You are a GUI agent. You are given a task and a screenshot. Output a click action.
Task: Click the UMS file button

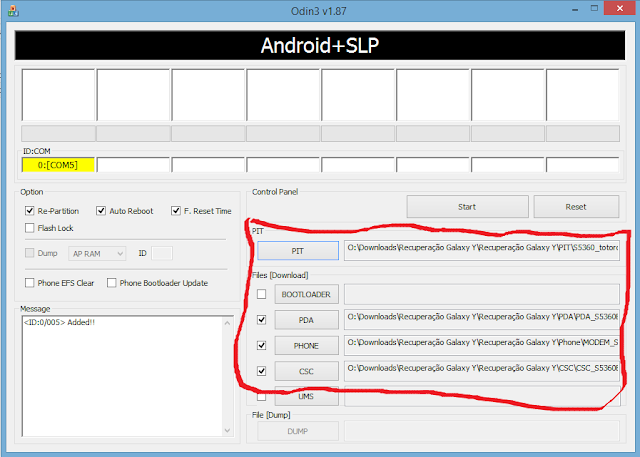coord(306,396)
